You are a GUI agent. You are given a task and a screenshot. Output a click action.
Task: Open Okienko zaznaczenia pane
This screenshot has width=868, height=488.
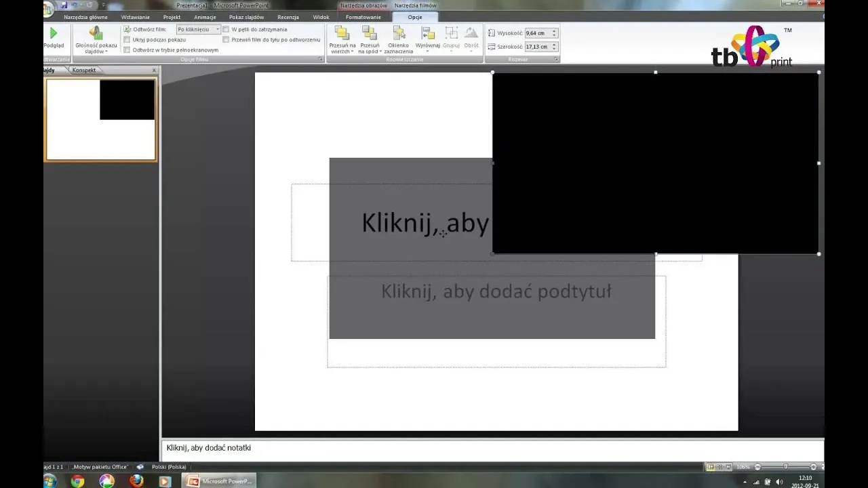tap(399, 40)
